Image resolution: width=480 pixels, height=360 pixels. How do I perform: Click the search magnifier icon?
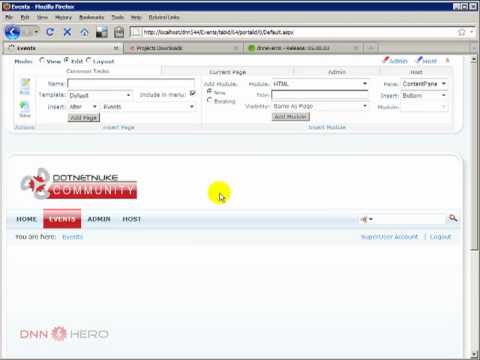pos(453,218)
